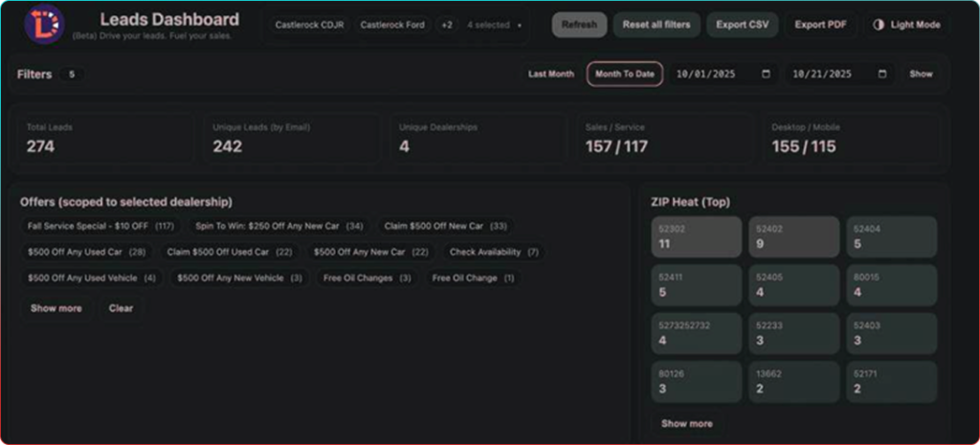Reset all filters
This screenshot has height=445, width=980.
tap(656, 25)
